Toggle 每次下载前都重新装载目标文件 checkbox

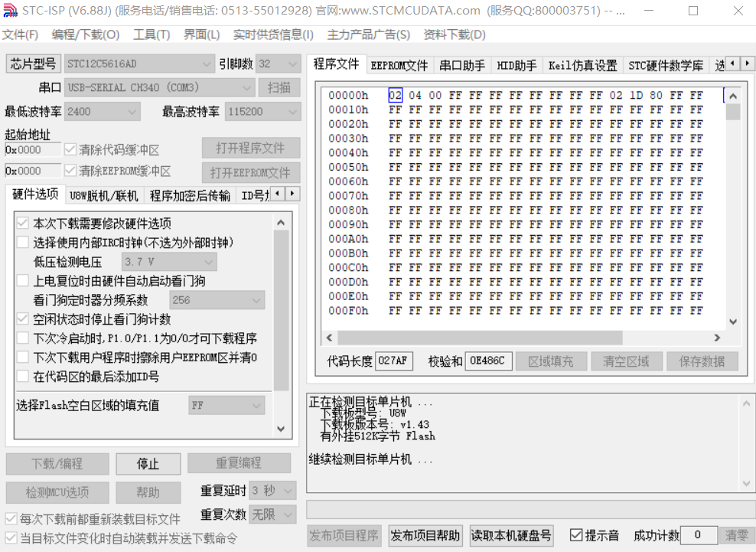(x=11, y=519)
